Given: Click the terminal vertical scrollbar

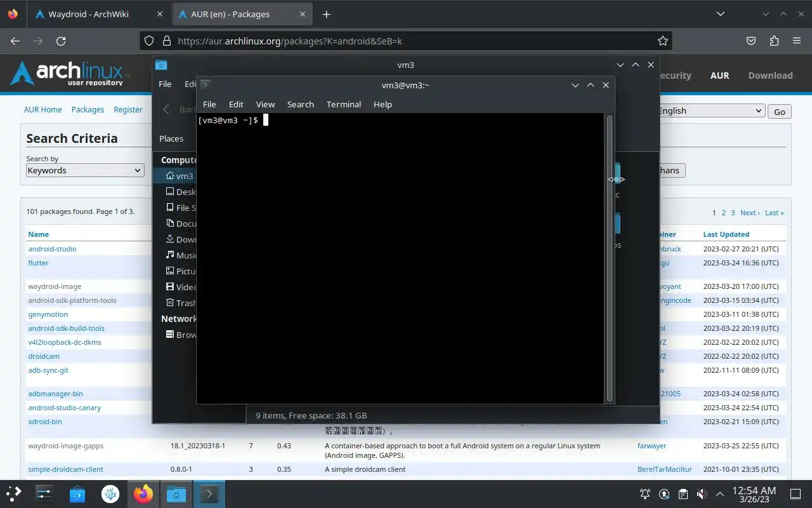Looking at the screenshot, I should (x=610, y=258).
